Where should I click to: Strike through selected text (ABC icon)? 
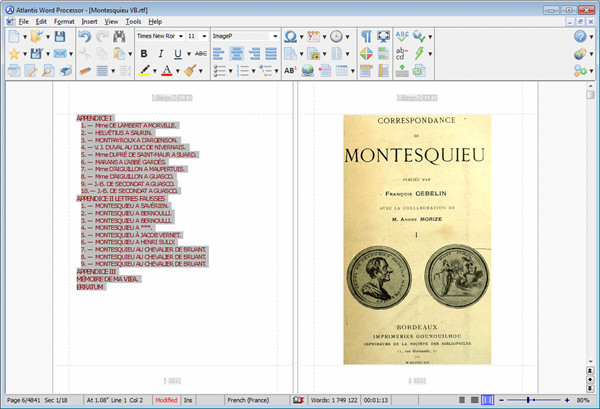point(201,54)
